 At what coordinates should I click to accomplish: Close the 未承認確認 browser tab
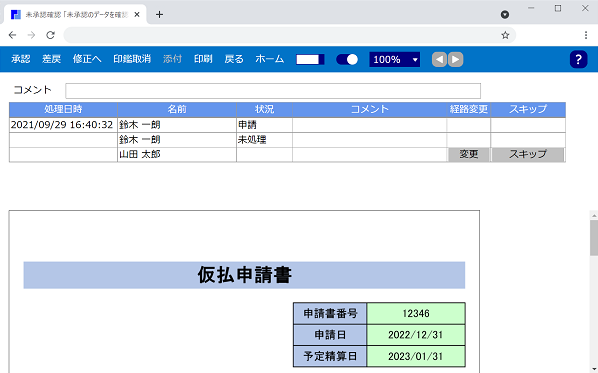(x=137, y=14)
